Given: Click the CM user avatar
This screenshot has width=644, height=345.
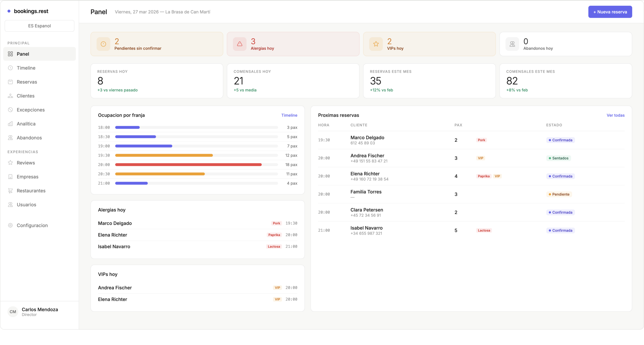Looking at the screenshot, I should [x=13, y=312].
